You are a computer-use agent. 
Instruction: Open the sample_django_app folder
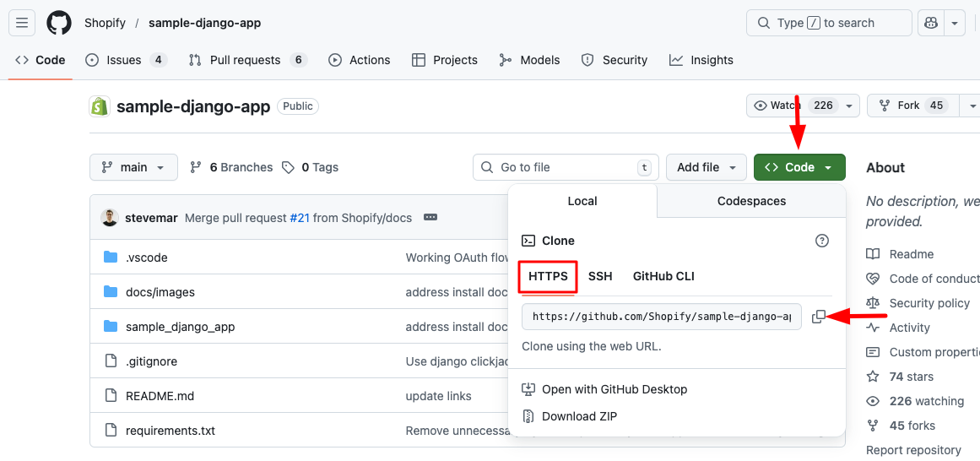pyautogui.click(x=180, y=327)
